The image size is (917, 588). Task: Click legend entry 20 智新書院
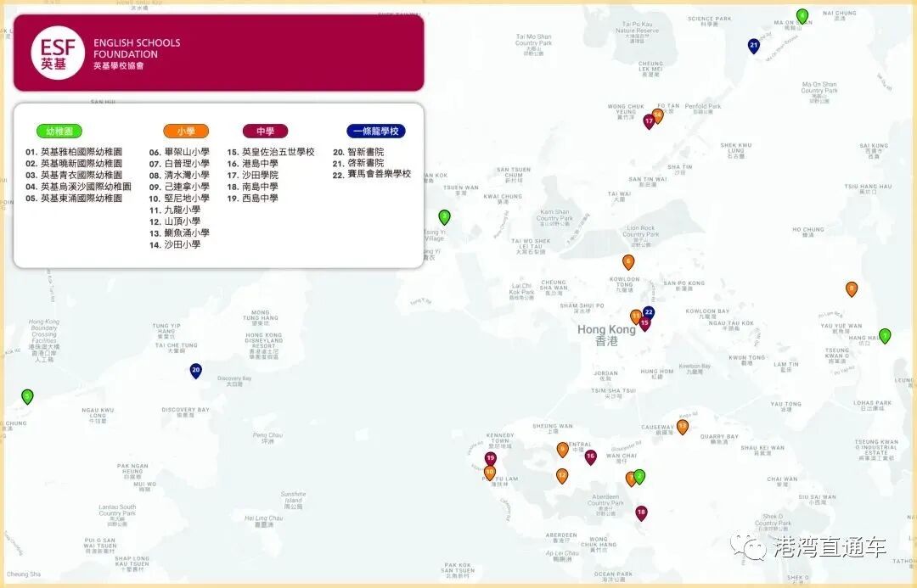(x=358, y=152)
